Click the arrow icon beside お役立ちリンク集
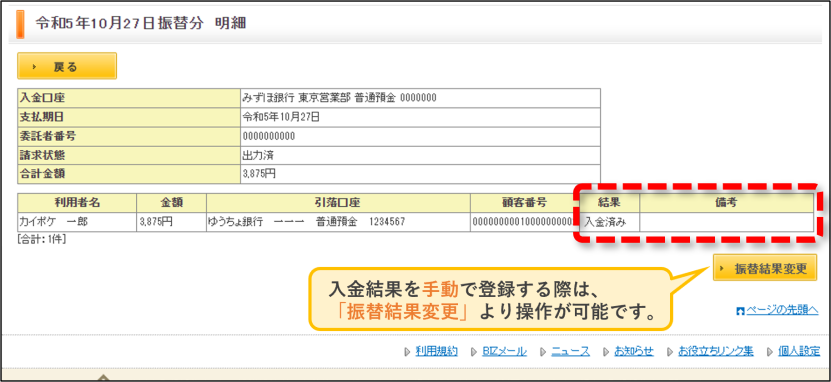Viewport: 831px width, 382px height. pos(670,352)
